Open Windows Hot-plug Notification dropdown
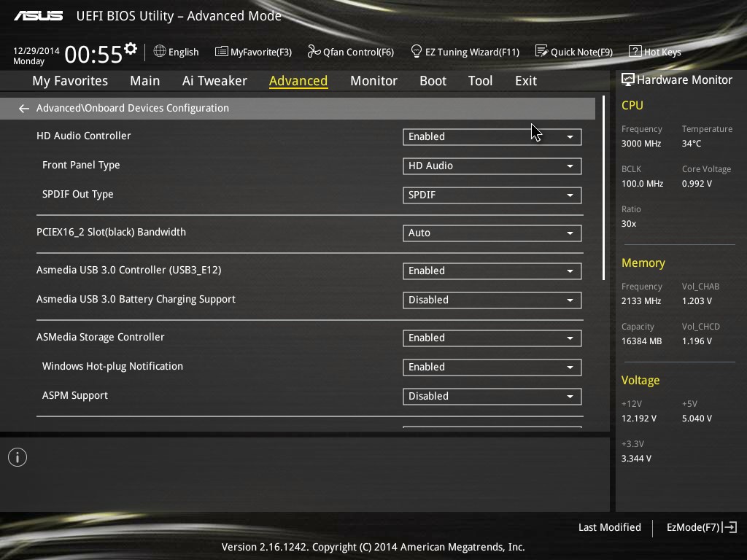This screenshot has height=560, width=747. point(492,367)
